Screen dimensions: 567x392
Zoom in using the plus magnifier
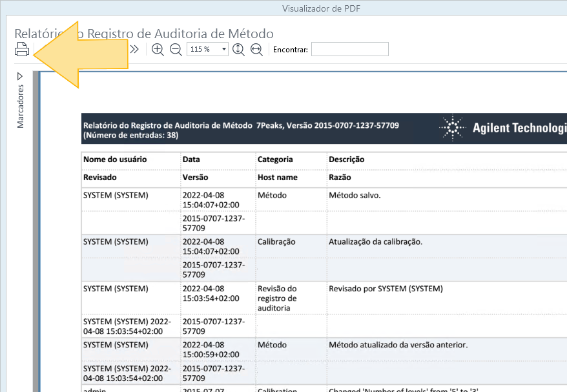coord(158,50)
